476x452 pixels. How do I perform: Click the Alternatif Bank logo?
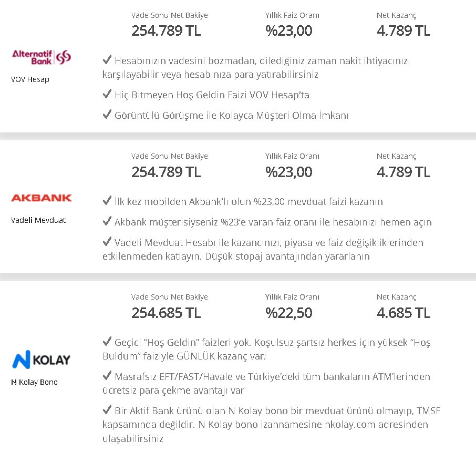coord(42,57)
